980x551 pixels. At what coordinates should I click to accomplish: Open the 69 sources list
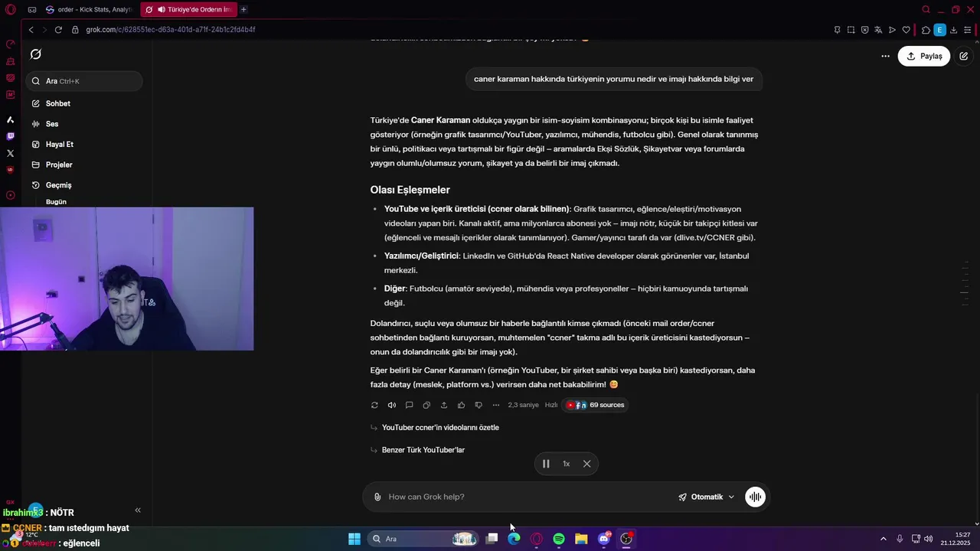tap(595, 405)
